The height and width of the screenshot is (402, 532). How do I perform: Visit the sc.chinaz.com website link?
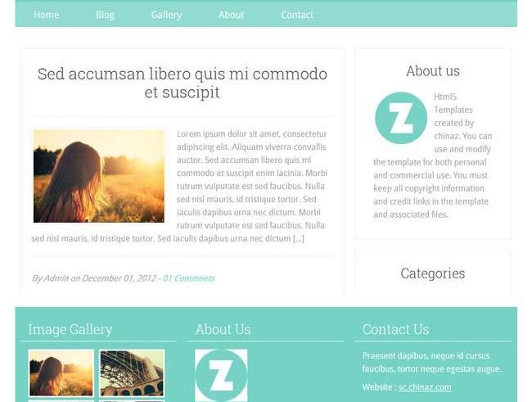(x=425, y=387)
